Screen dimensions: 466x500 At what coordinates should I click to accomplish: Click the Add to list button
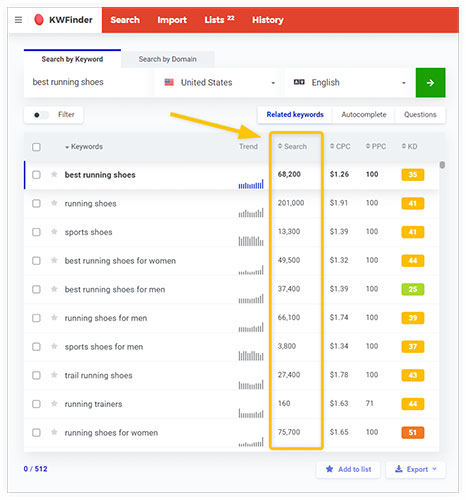[x=348, y=469]
